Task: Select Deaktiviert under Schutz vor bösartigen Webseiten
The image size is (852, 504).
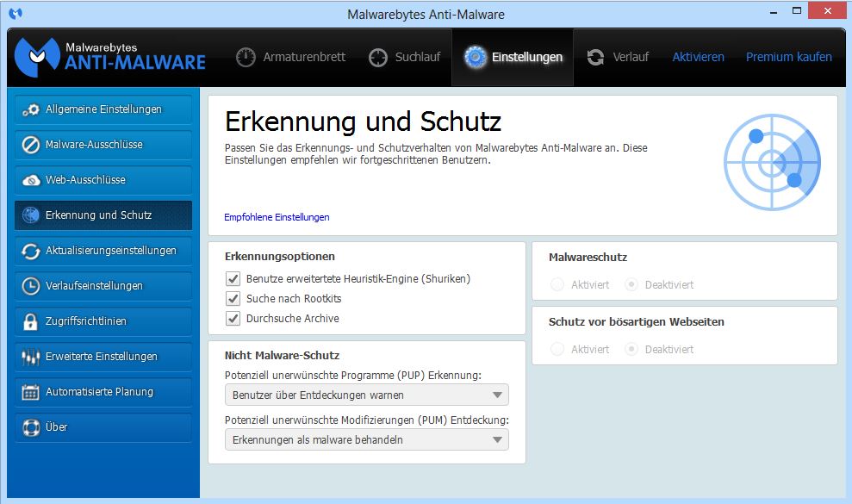Action: [631, 349]
